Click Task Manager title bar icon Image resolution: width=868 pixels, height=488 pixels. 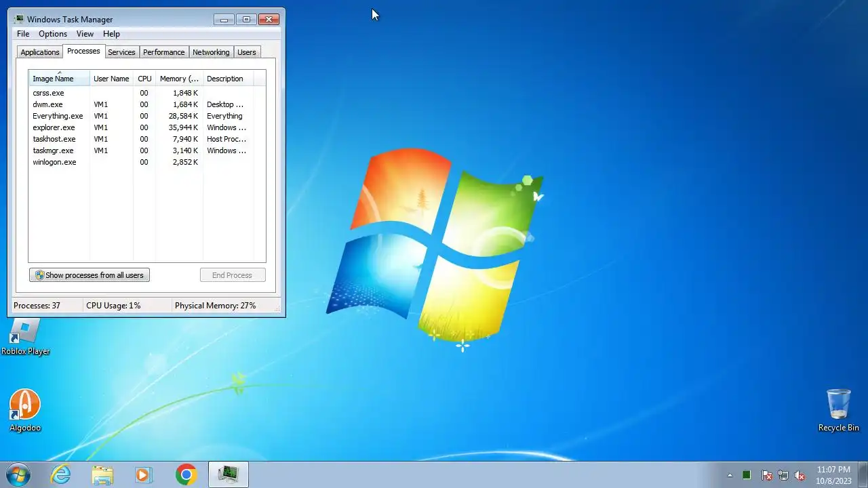19,19
